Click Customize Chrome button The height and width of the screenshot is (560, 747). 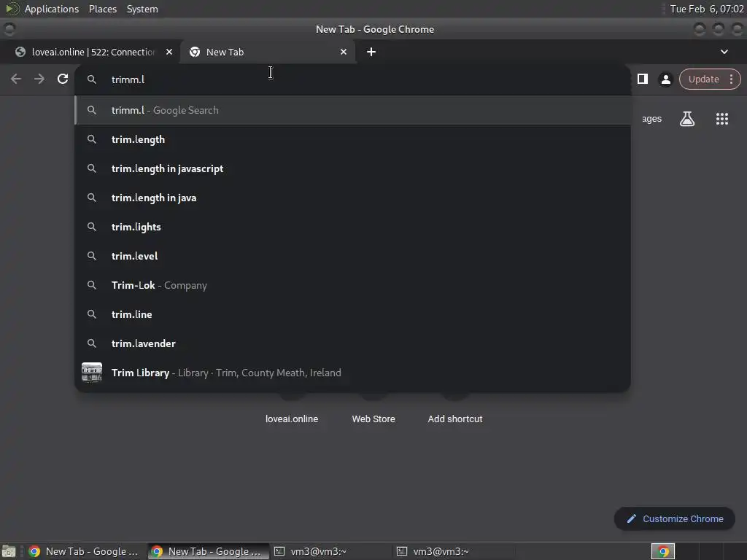point(675,519)
